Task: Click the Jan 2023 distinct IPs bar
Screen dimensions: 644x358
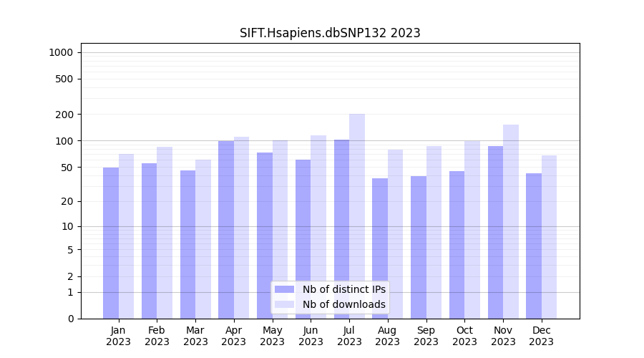Action: point(111,243)
